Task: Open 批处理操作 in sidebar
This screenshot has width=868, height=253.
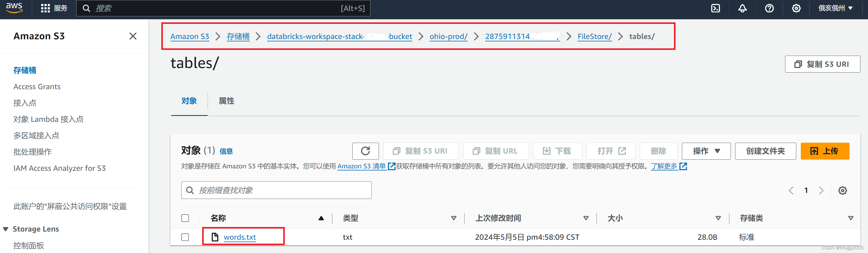Action: [32, 152]
